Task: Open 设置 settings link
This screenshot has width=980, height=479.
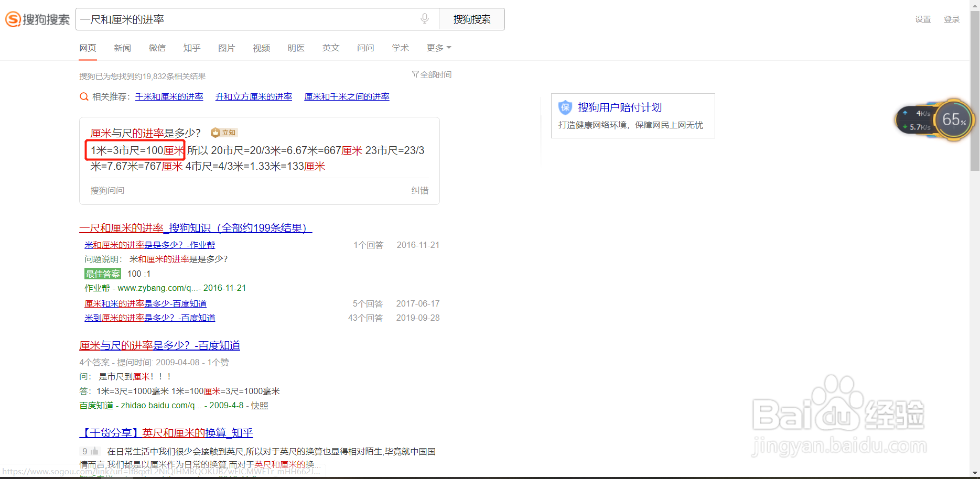Action: pos(923,19)
